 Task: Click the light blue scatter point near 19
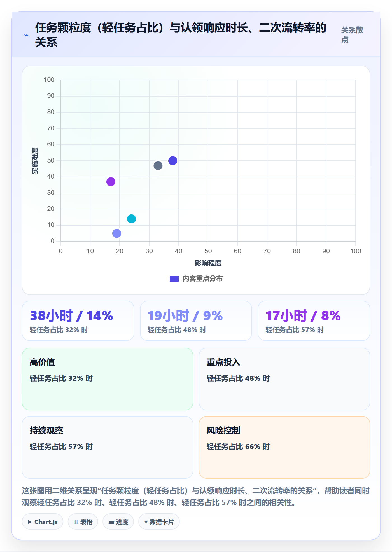point(117,233)
